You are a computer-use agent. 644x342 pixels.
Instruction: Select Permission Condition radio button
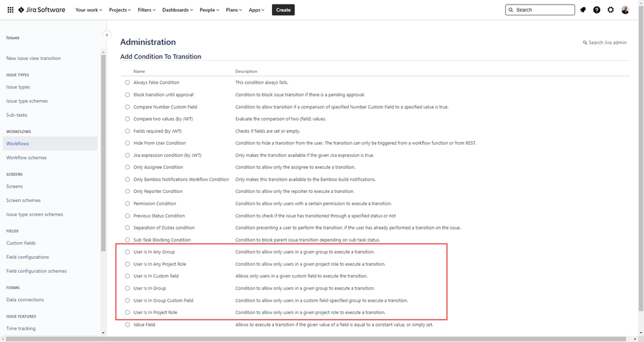(128, 203)
